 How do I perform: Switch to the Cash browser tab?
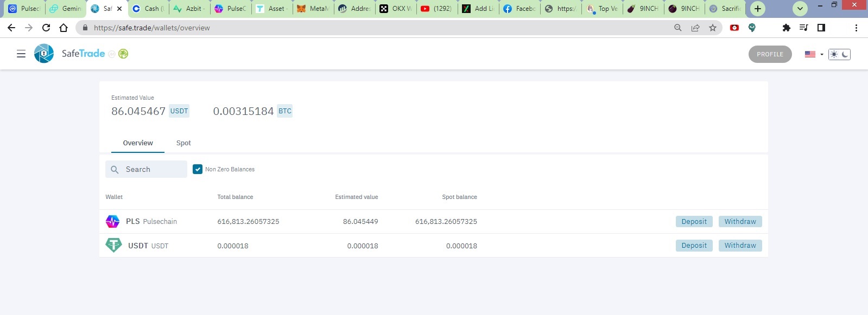[x=148, y=9]
